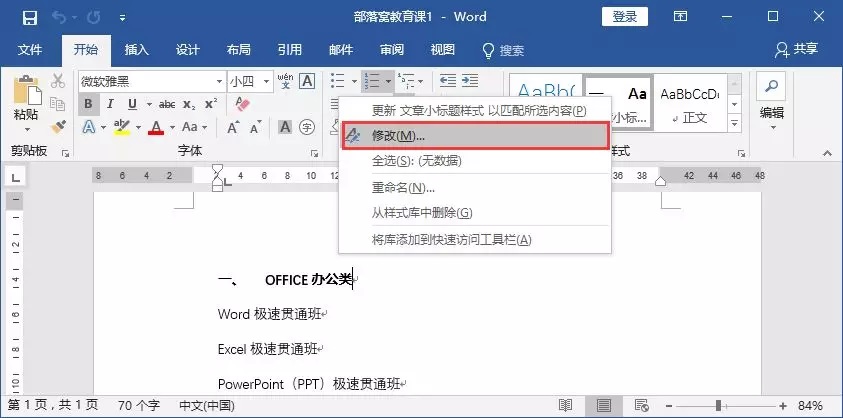843x418 pixels.
Task: Click the zoom slider handle in status bar
Action: (719, 406)
